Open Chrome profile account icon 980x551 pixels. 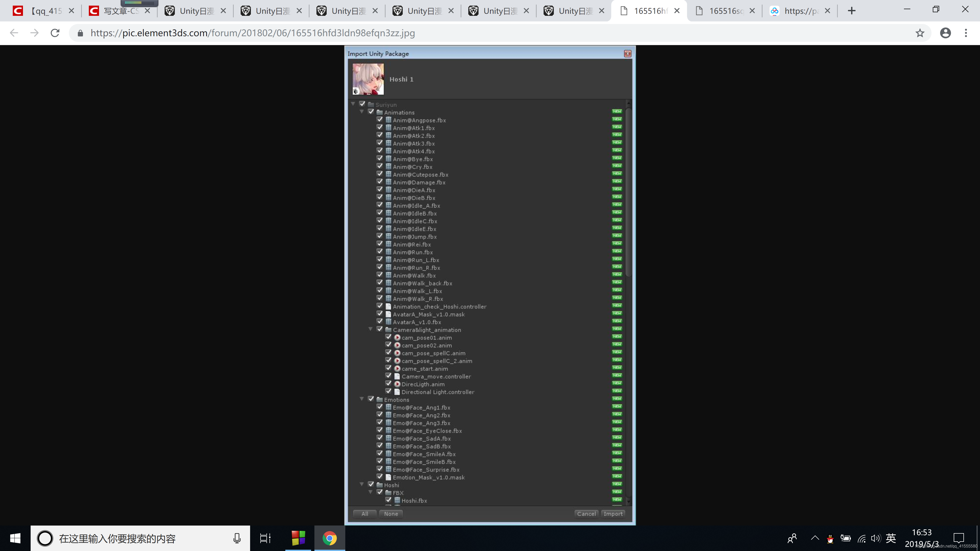point(945,33)
